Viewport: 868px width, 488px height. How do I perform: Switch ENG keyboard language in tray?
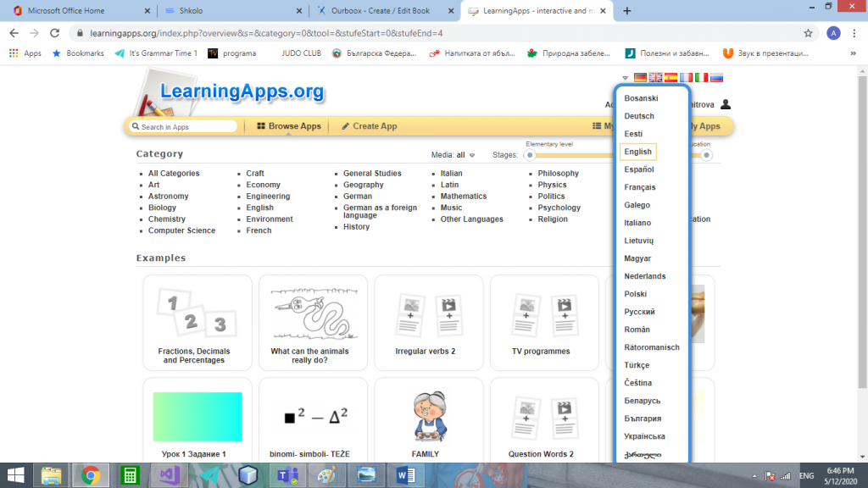(x=807, y=476)
